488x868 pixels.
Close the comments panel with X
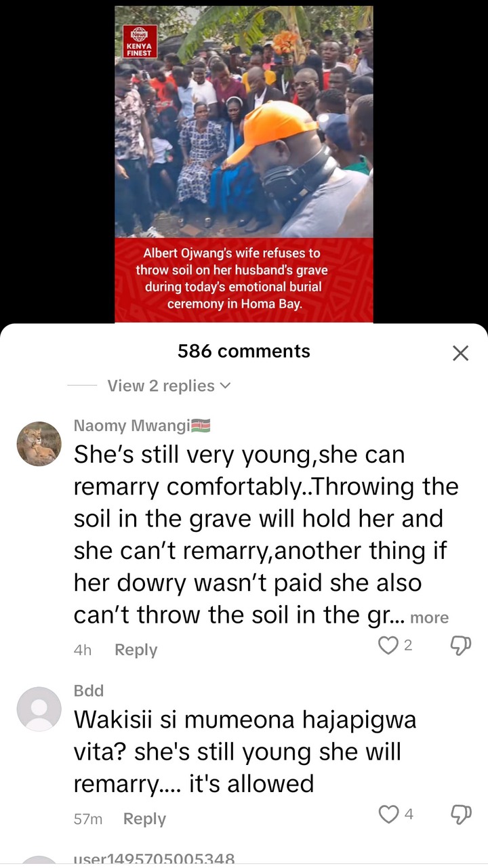[x=460, y=353]
